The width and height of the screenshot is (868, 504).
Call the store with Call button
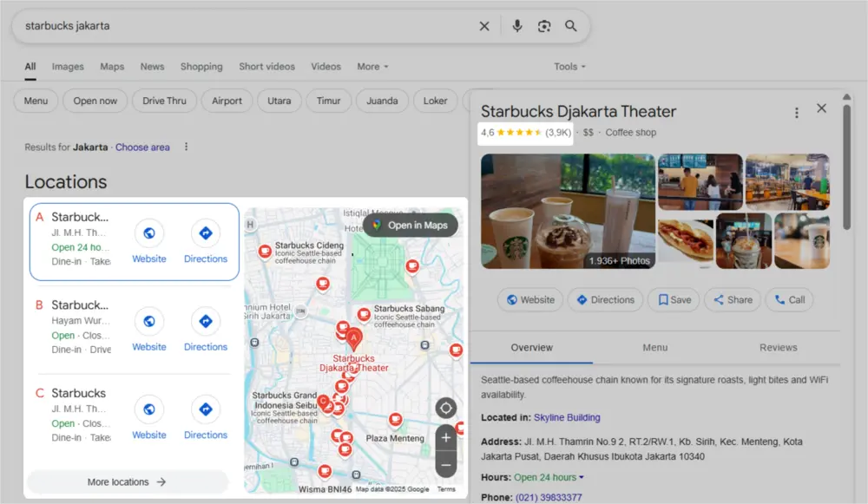click(789, 300)
